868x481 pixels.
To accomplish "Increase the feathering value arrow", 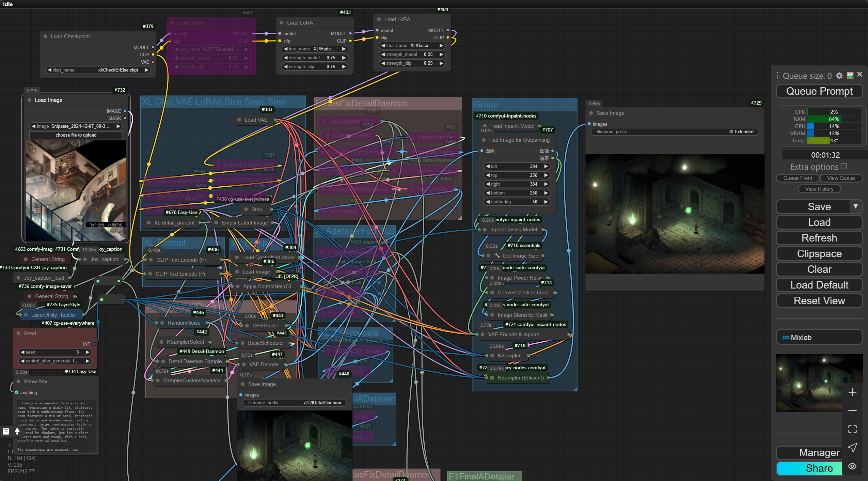I will click(x=546, y=202).
